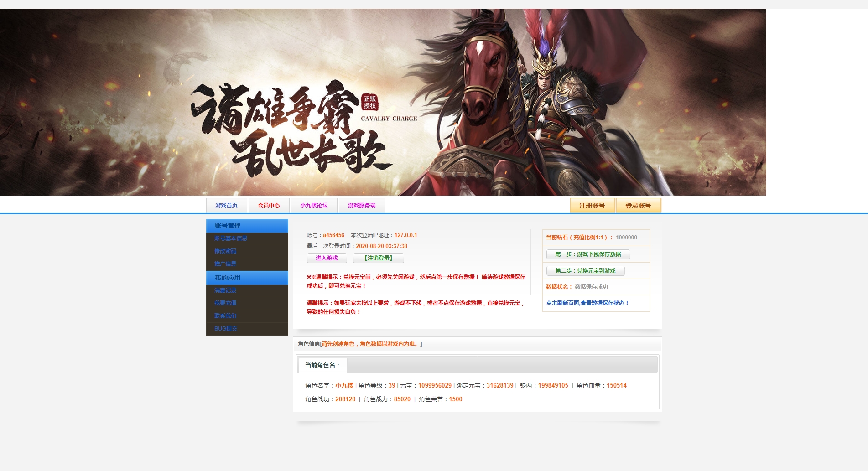Click the 进入游戏 button
This screenshot has width=868, height=471.
(x=327, y=258)
